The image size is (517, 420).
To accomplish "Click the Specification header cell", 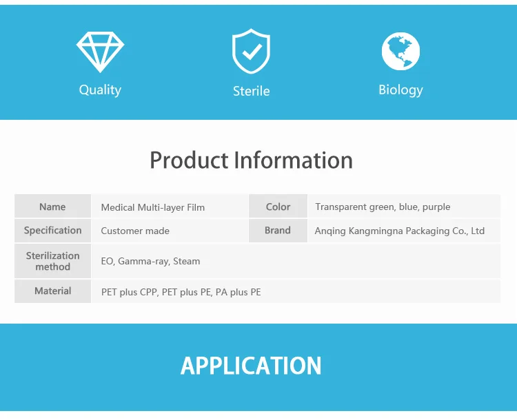I will pyautogui.click(x=53, y=230).
